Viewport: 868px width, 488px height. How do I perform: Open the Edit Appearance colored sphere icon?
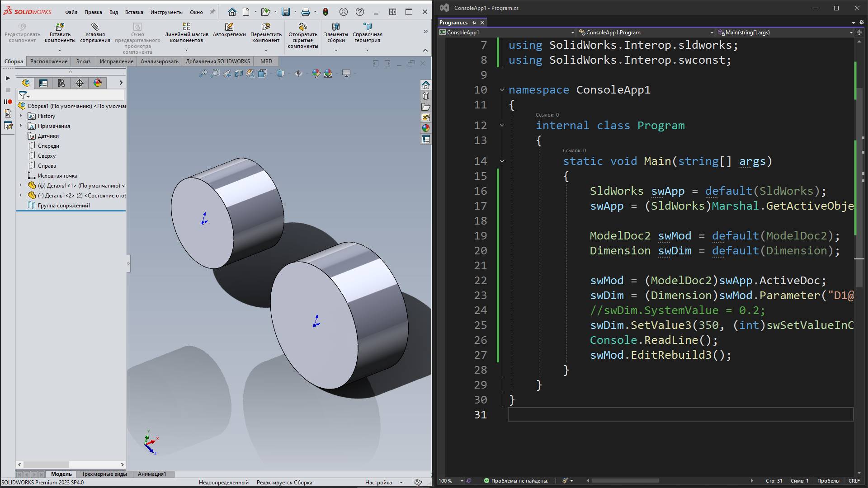tap(316, 73)
